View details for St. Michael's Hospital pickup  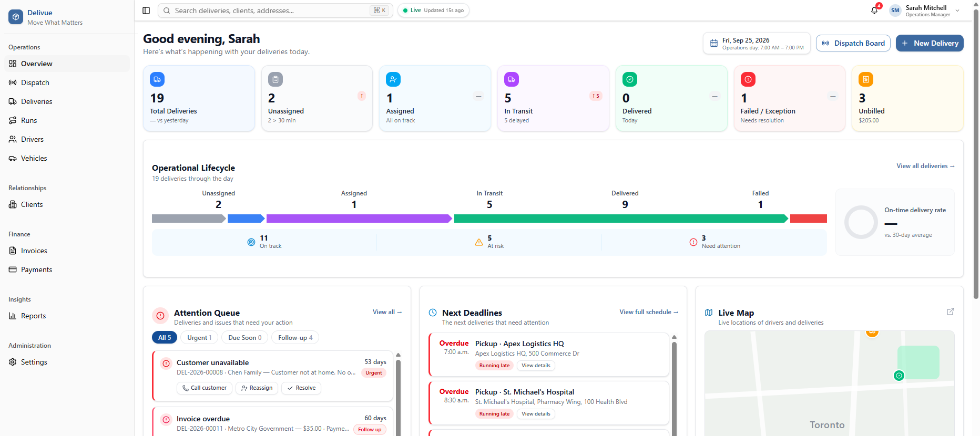click(x=536, y=414)
